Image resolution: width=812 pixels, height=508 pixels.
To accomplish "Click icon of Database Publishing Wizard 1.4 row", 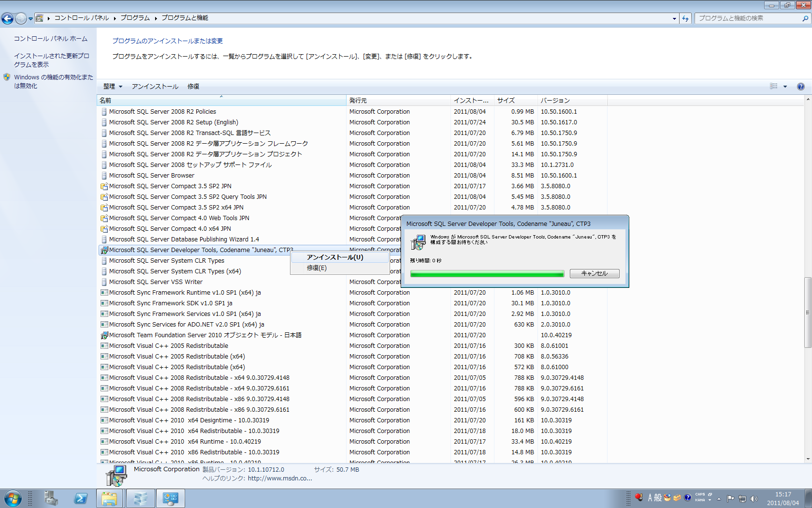I will point(104,239).
